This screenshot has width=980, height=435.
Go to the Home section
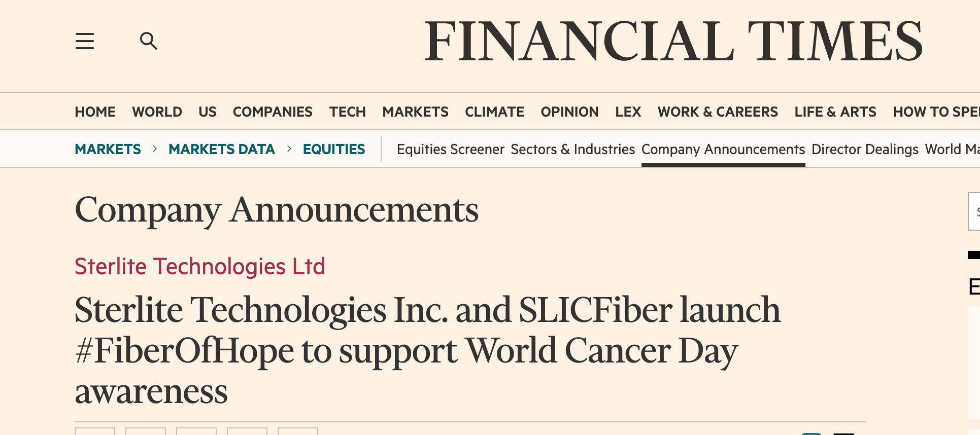(x=95, y=112)
